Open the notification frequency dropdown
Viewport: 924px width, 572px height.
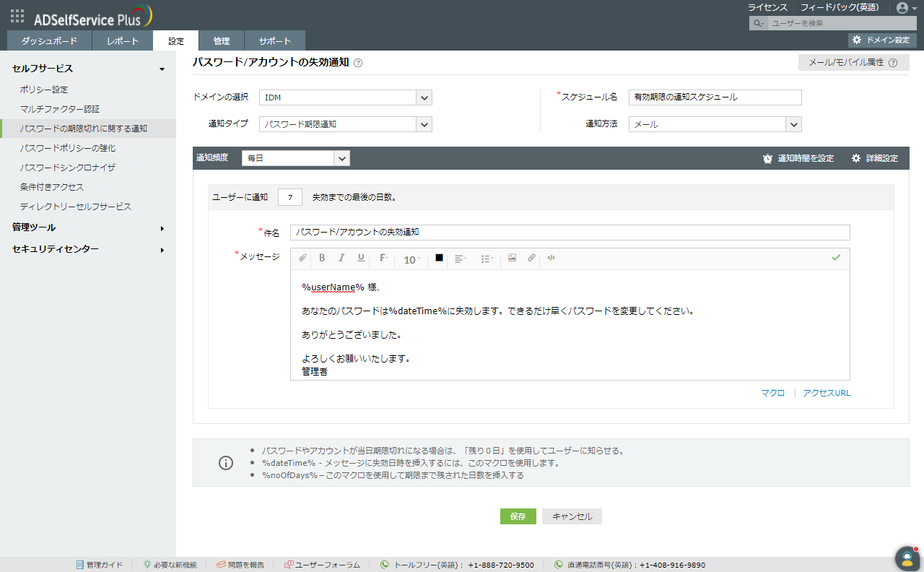341,158
